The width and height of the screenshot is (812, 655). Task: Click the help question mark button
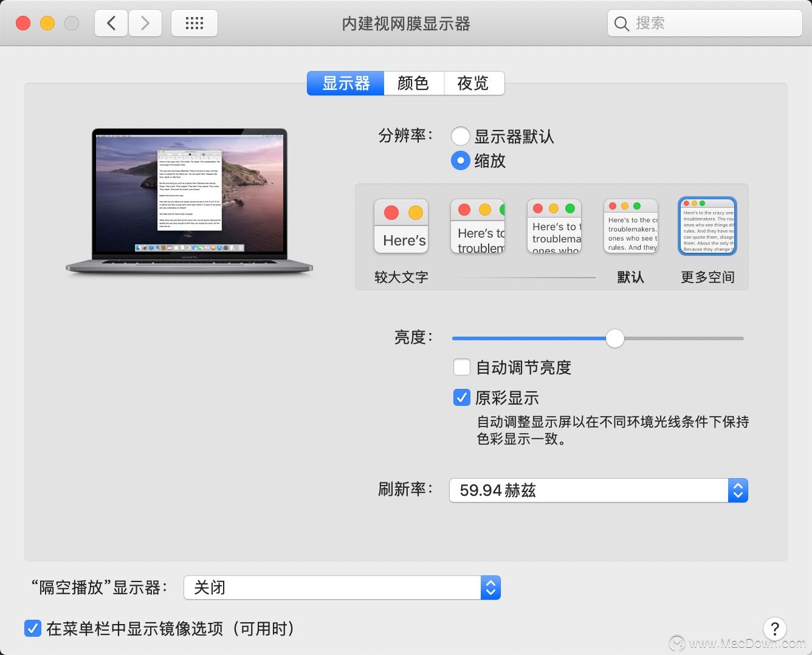click(774, 629)
